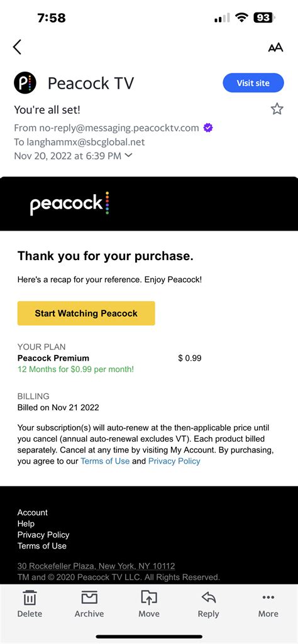Click the Visit site button
This screenshot has width=298, height=644.
coord(253,83)
